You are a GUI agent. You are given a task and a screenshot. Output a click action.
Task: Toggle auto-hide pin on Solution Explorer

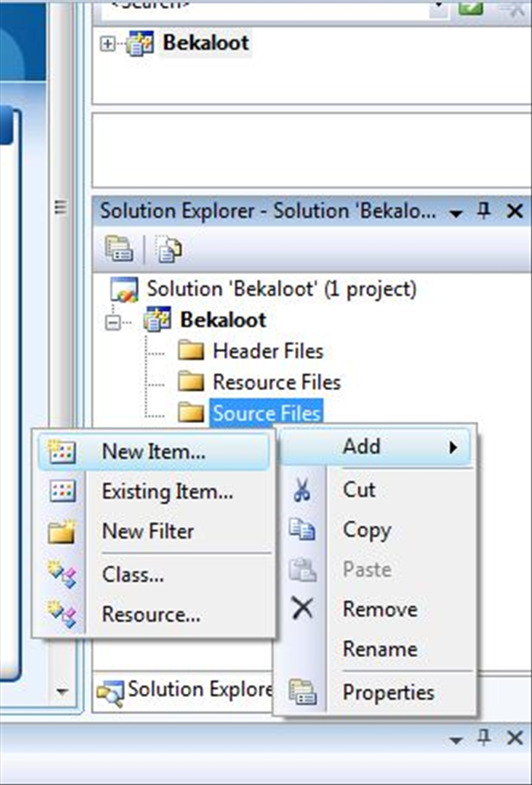(x=483, y=211)
